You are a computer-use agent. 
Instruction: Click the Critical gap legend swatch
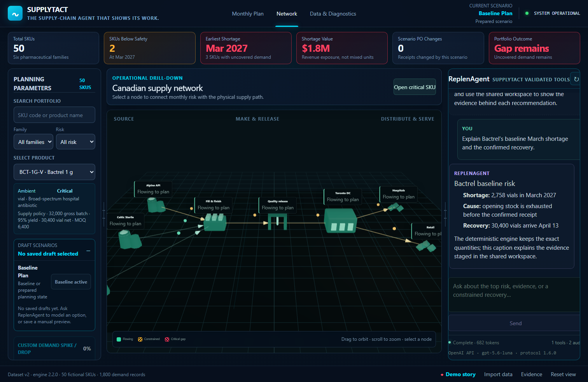[167, 339]
